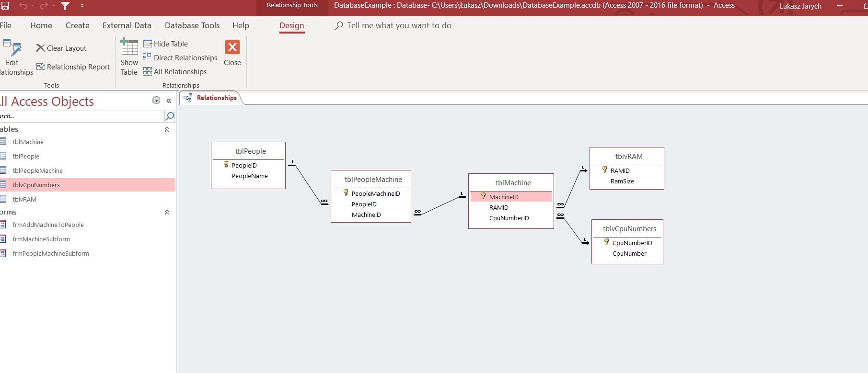Image resolution: width=868 pixels, height=373 pixels.
Task: Click the key icon beside PeopleMachineID
Action: [346, 193]
